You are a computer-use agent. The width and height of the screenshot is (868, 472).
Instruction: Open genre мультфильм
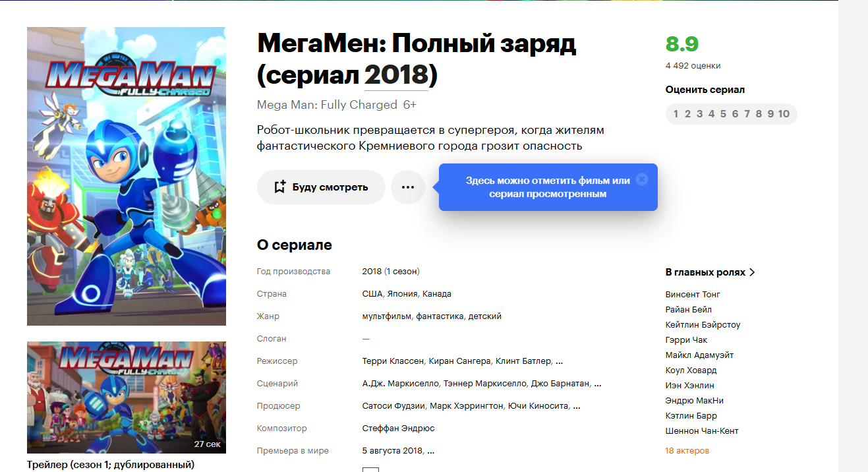coord(388,316)
